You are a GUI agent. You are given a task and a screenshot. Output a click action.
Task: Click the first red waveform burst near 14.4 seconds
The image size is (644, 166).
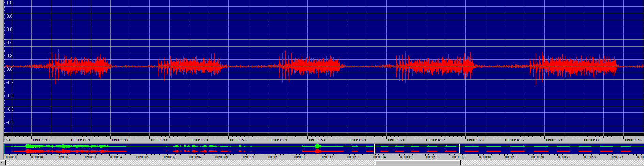78,66
